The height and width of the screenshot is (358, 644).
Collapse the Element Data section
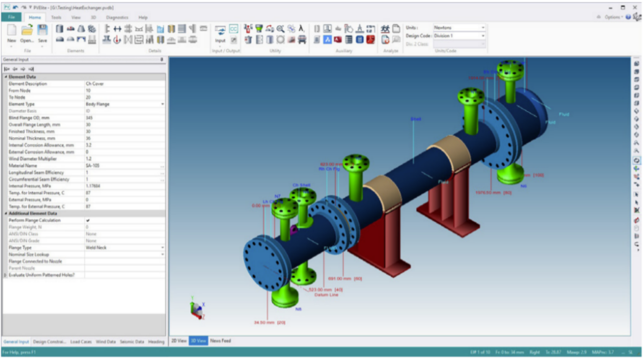click(x=6, y=77)
